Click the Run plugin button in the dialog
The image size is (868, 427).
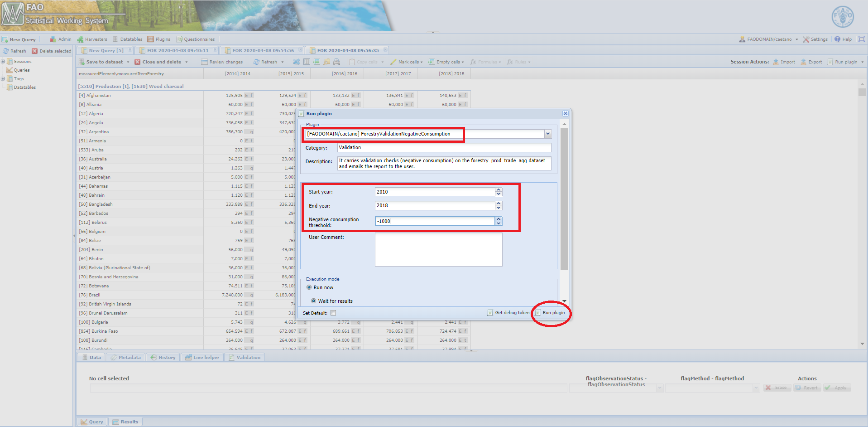[550, 313]
